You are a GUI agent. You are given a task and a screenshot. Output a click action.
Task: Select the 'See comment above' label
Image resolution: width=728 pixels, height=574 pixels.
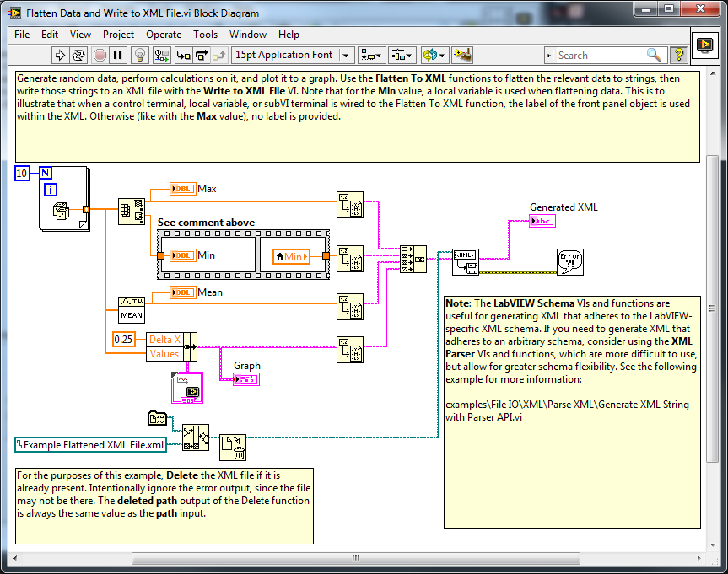coord(206,223)
